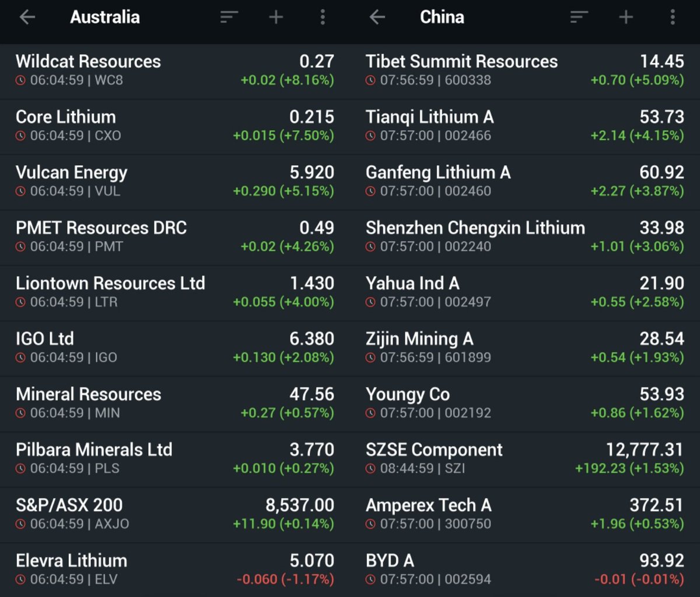
Task: Tap Vulcan Energy price 5.920
Action: [x=312, y=172]
